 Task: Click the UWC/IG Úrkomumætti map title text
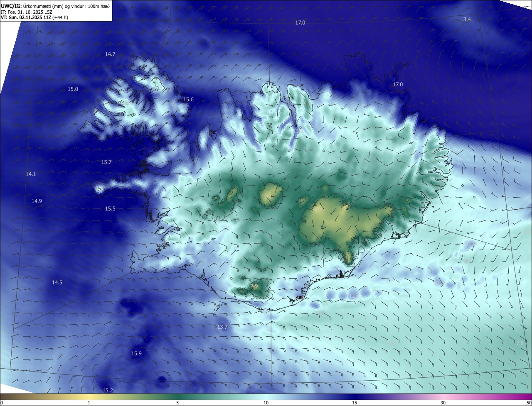pos(55,5)
